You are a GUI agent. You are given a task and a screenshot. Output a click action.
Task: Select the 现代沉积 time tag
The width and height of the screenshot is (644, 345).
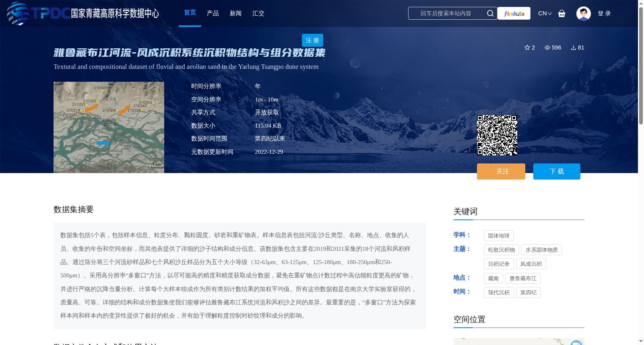coord(499,293)
